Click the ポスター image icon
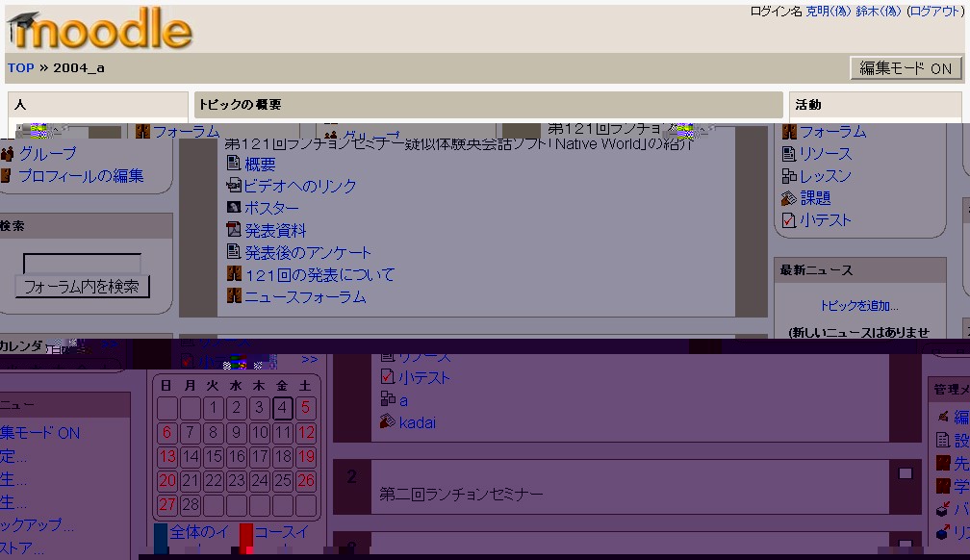The image size is (970, 560). click(233, 208)
